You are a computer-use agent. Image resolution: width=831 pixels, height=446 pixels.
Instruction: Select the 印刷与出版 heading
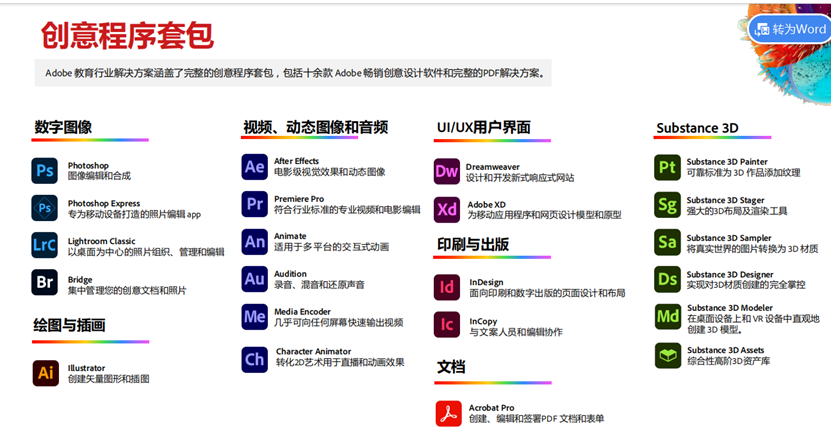pyautogui.click(x=473, y=244)
